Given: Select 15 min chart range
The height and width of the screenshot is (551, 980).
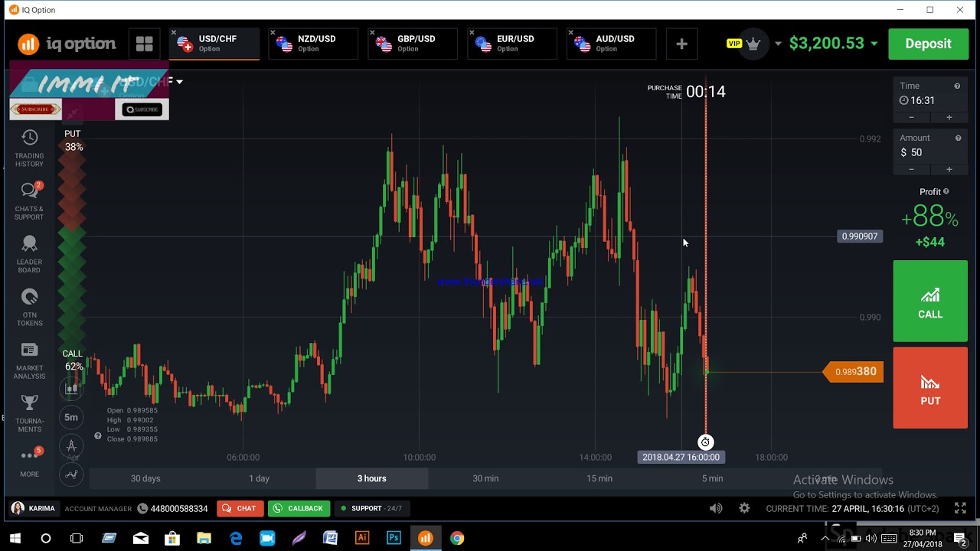Looking at the screenshot, I should click(599, 478).
